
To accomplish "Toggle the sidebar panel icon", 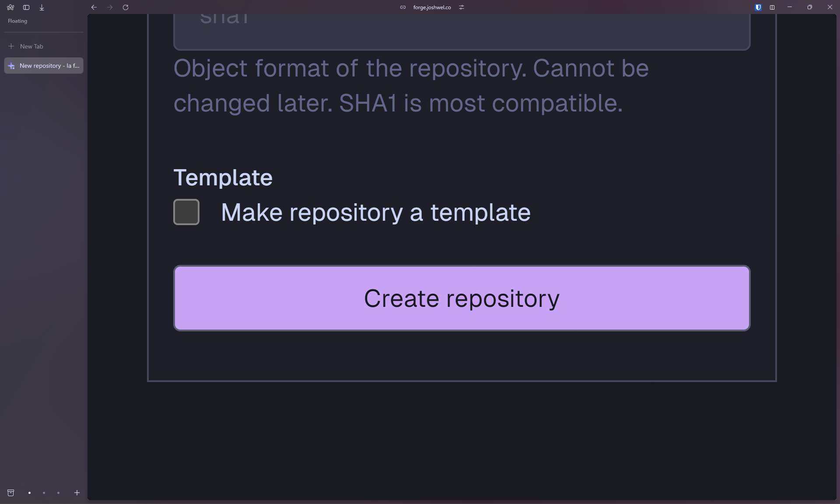I will click(26, 7).
